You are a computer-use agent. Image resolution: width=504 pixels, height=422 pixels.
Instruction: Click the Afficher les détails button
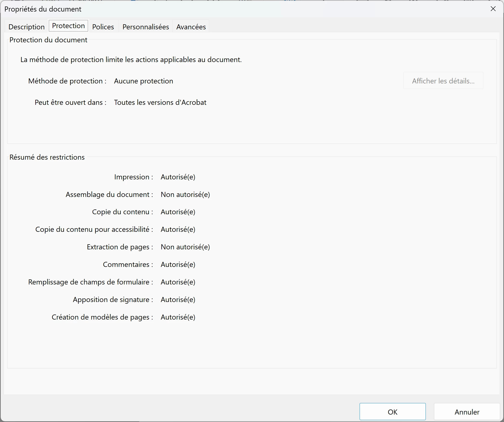click(x=443, y=81)
